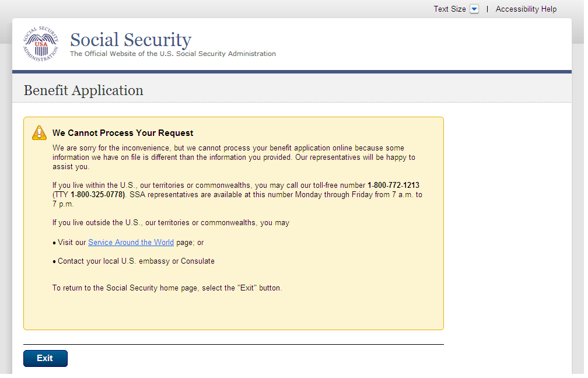The height and width of the screenshot is (378, 588).
Task: Open the Accessibility Help link
Action: (526, 9)
